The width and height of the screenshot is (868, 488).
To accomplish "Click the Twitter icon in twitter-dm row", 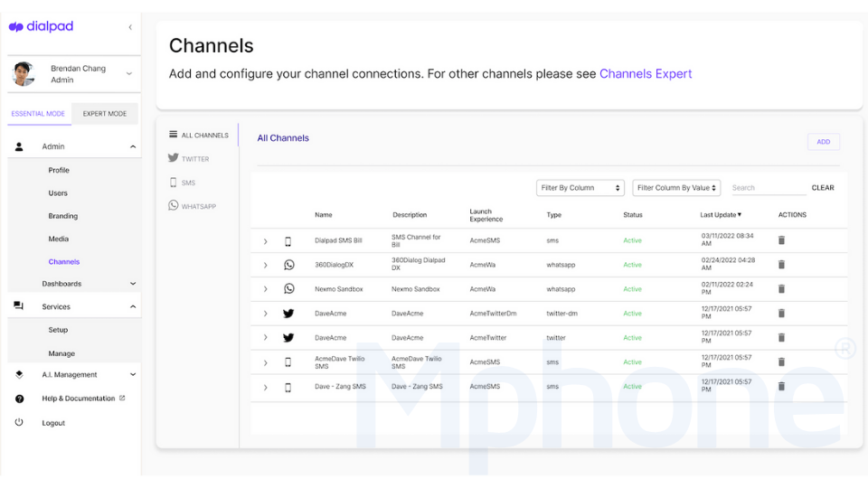I will pyautogui.click(x=288, y=314).
